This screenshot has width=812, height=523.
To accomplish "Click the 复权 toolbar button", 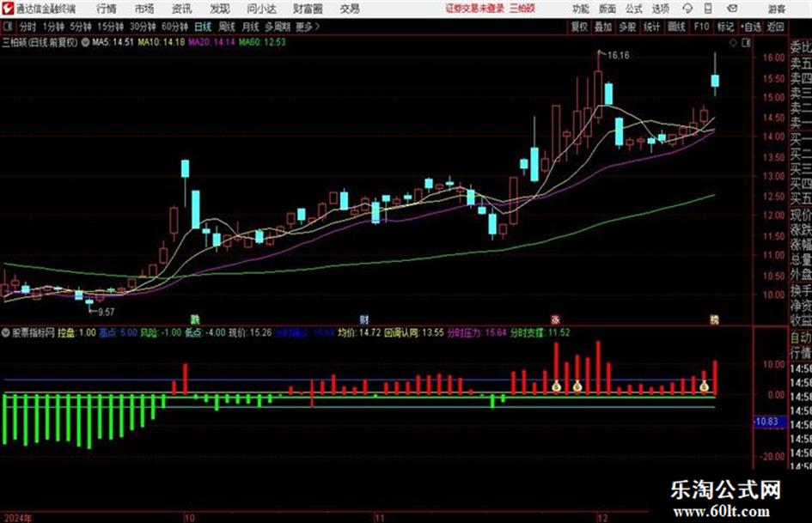I will [579, 27].
